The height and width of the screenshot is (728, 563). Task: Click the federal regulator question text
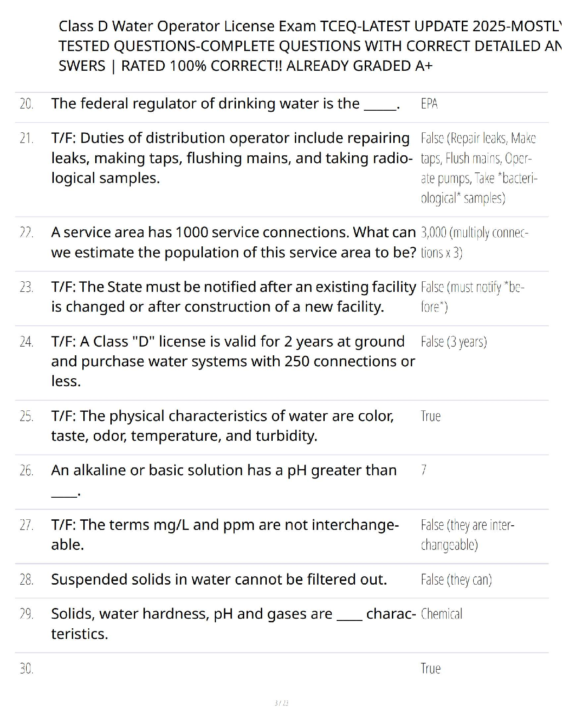coord(225,104)
